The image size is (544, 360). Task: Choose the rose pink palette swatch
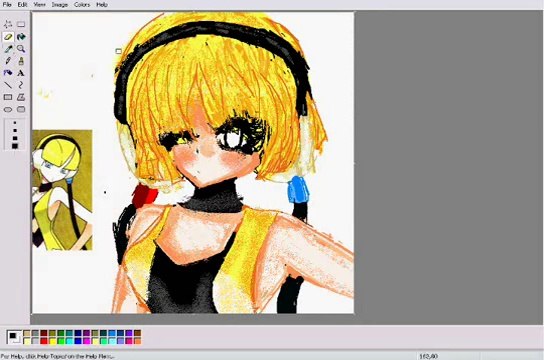[129, 341]
